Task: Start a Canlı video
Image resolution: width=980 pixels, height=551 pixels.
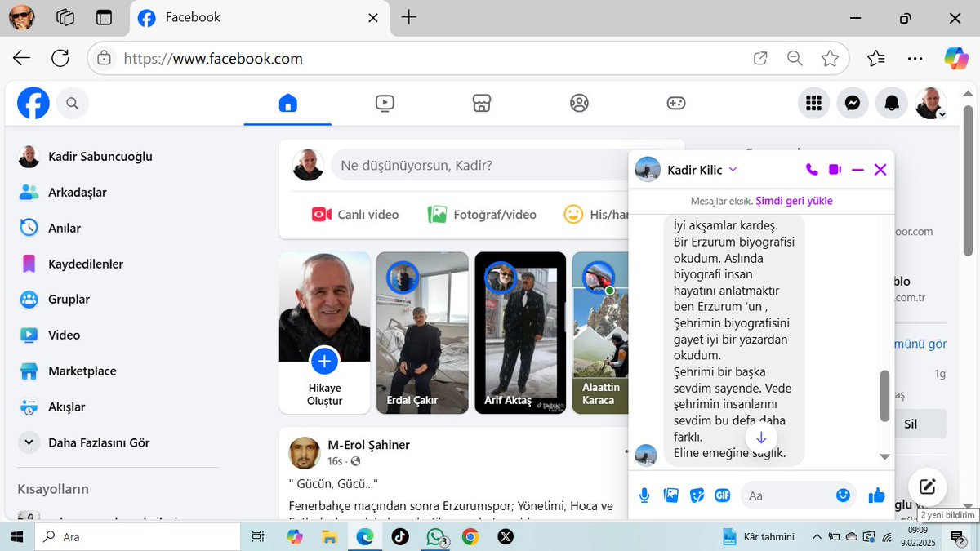Action: pyautogui.click(x=355, y=215)
